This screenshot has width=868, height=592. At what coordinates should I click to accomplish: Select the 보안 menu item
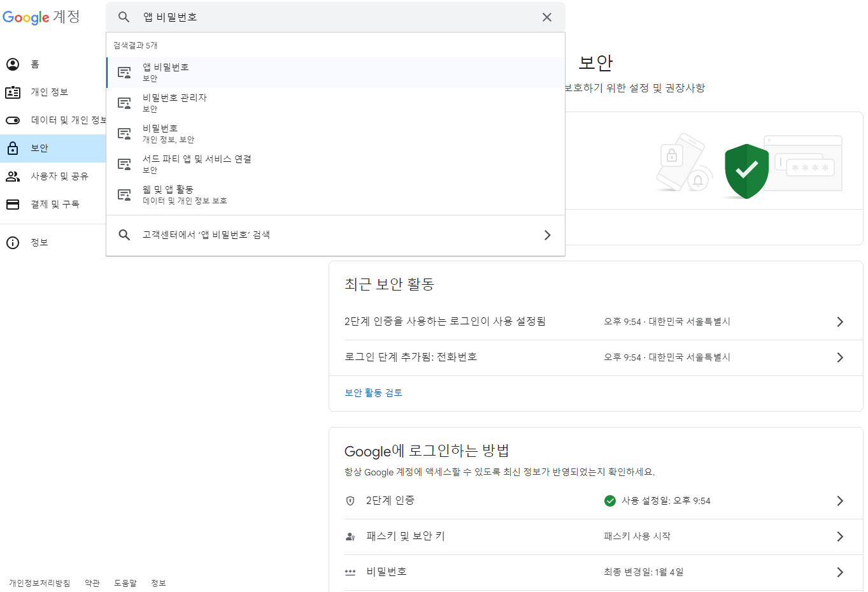(53, 148)
